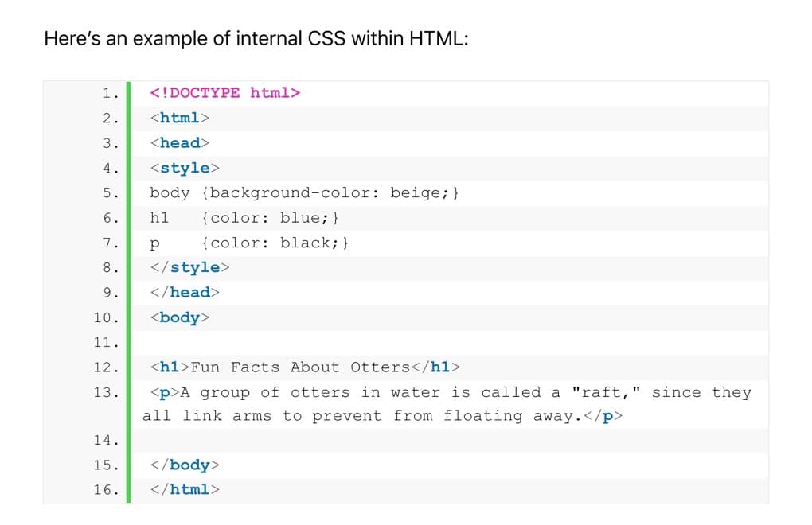Screen dimensions: 812x525
Task: Click line number 14 in the gutter
Action: 106,440
